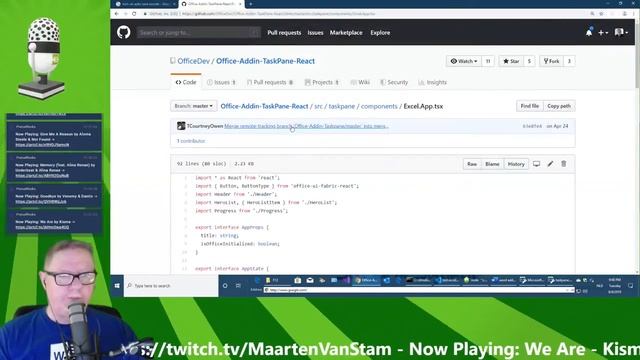This screenshot has height=360, width=640.
Task: Click the GitHub search box
Action: click(199, 33)
